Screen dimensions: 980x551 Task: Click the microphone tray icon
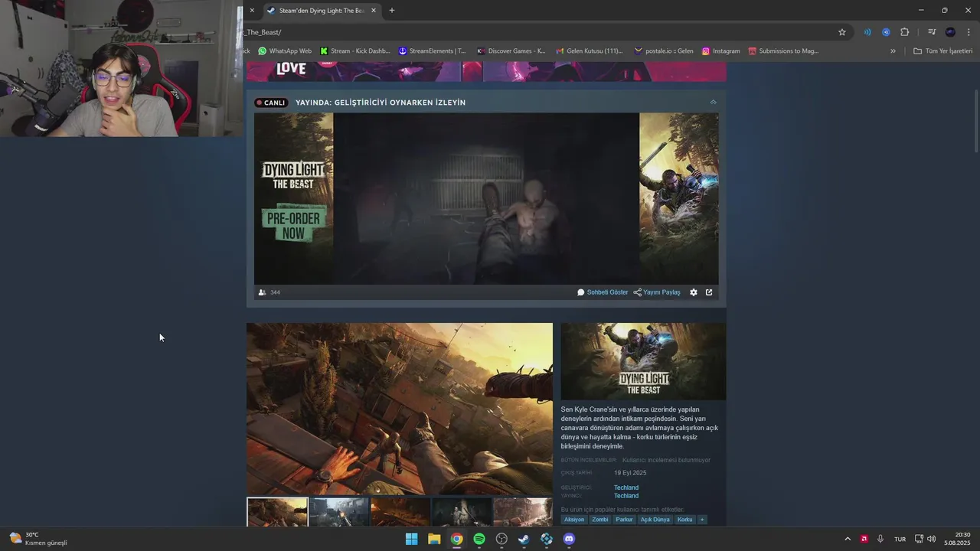click(x=880, y=539)
